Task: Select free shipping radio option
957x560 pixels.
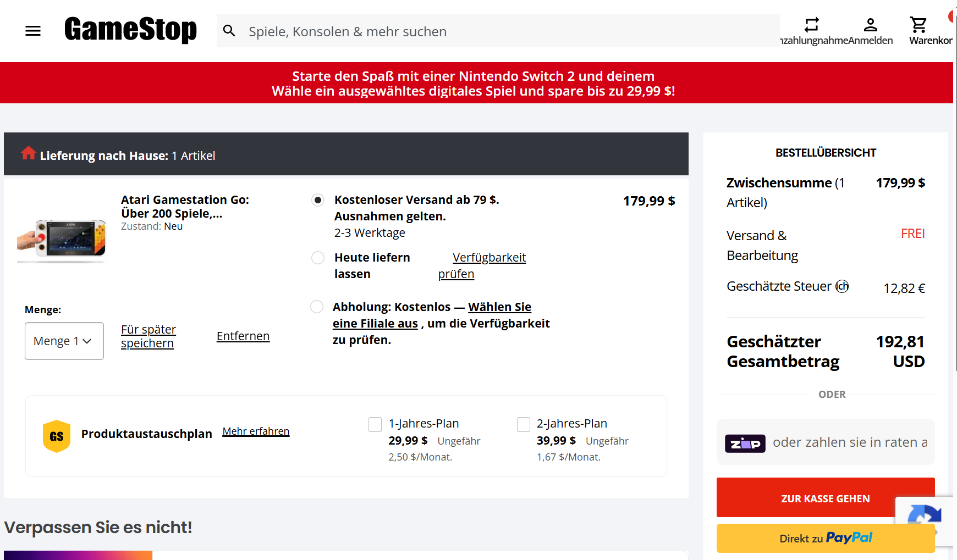Action: click(318, 200)
